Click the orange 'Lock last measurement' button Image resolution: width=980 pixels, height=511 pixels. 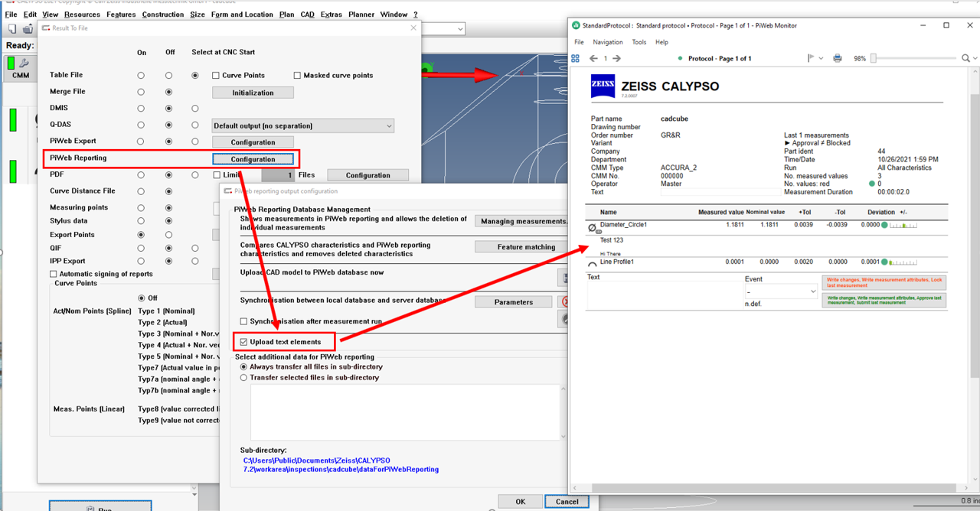tap(884, 283)
